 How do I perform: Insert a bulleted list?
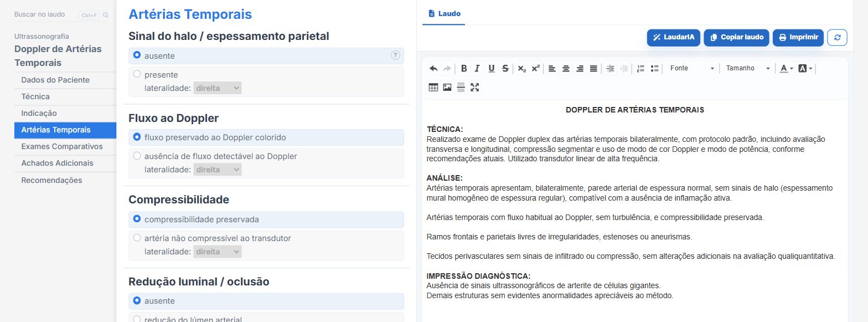[x=654, y=68]
